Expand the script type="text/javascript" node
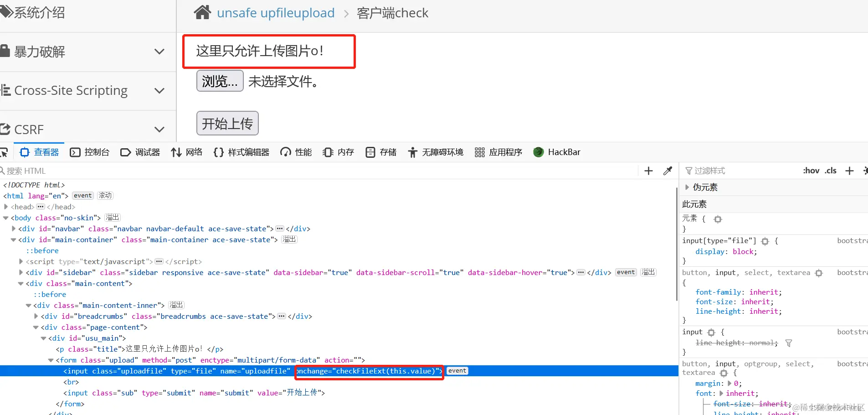Image resolution: width=868 pixels, height=415 pixels. point(21,262)
